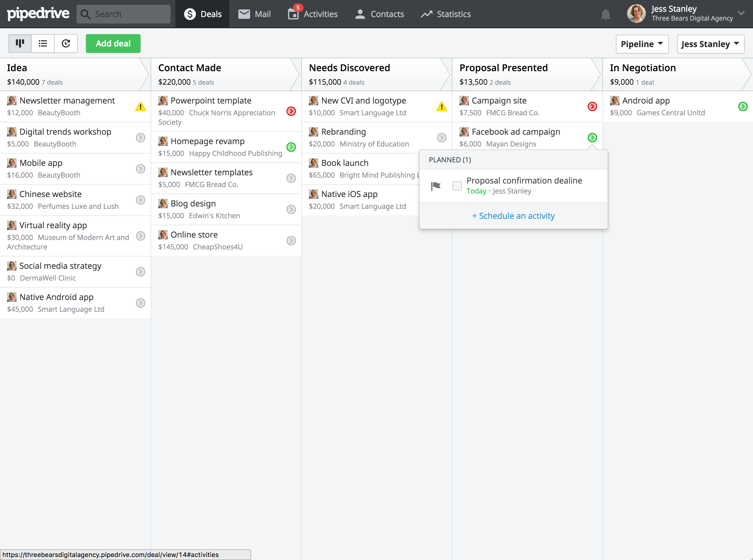Click the Add deal button
753x560 pixels.
[x=113, y=44]
